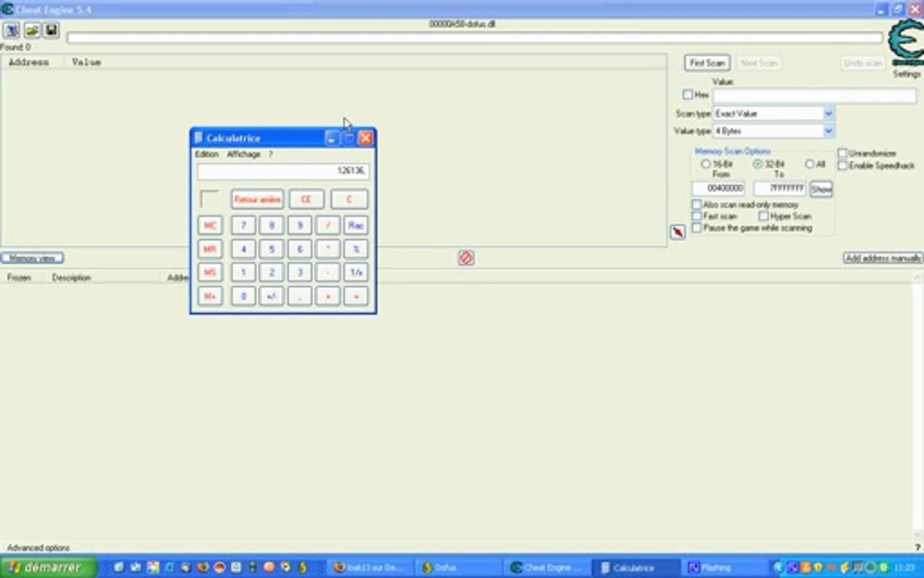Viewport: 924px width, 578px height.
Task: Enable Pause the game while scanning
Action: click(x=696, y=228)
